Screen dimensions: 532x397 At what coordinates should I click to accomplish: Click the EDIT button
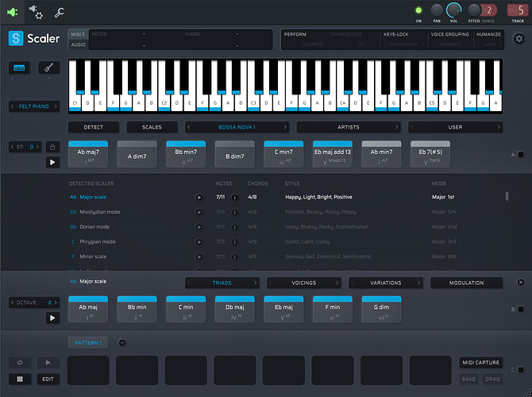[x=48, y=379]
